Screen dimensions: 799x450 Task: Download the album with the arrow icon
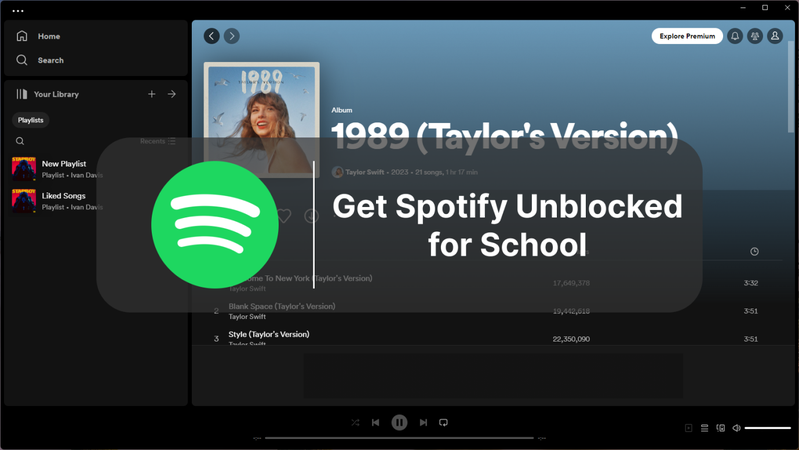point(311,216)
